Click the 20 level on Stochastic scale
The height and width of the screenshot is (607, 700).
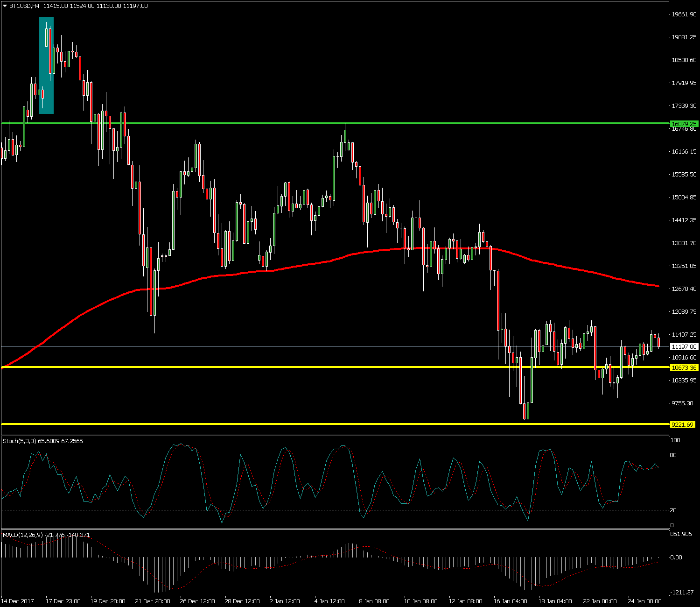point(673,510)
